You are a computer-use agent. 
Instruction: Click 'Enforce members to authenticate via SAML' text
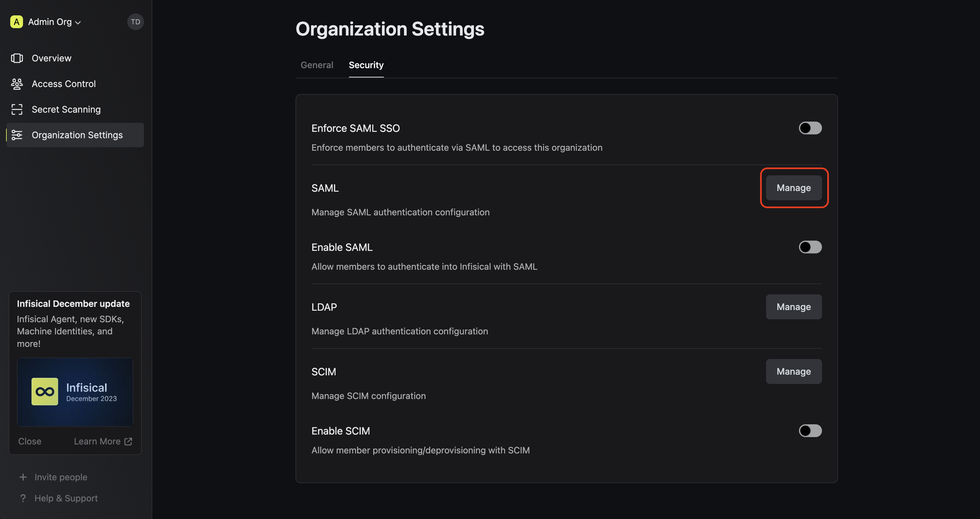456,147
